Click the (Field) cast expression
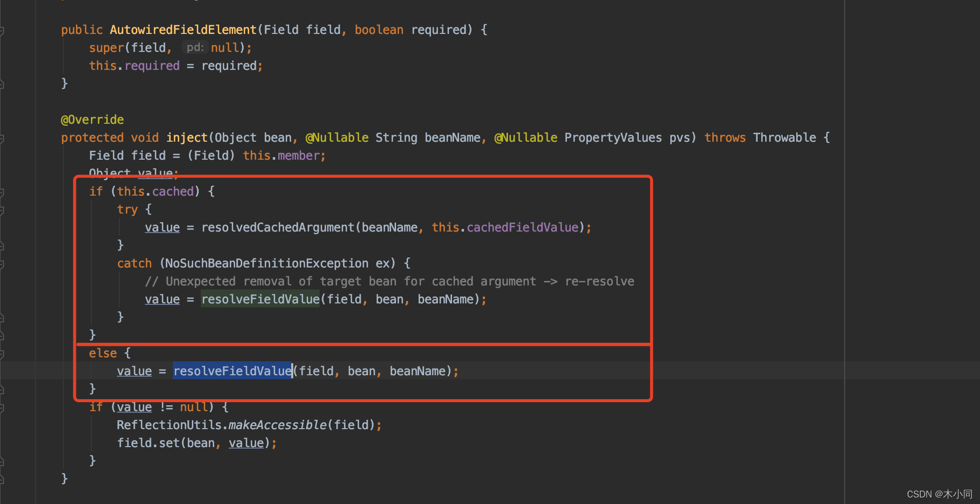This screenshot has width=980, height=504. pos(211,156)
